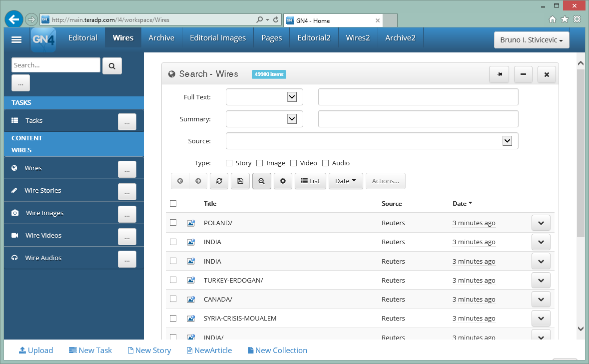Switch to the Editorial Images tab
Screen dimensions: 589x364
pyautogui.click(x=218, y=38)
